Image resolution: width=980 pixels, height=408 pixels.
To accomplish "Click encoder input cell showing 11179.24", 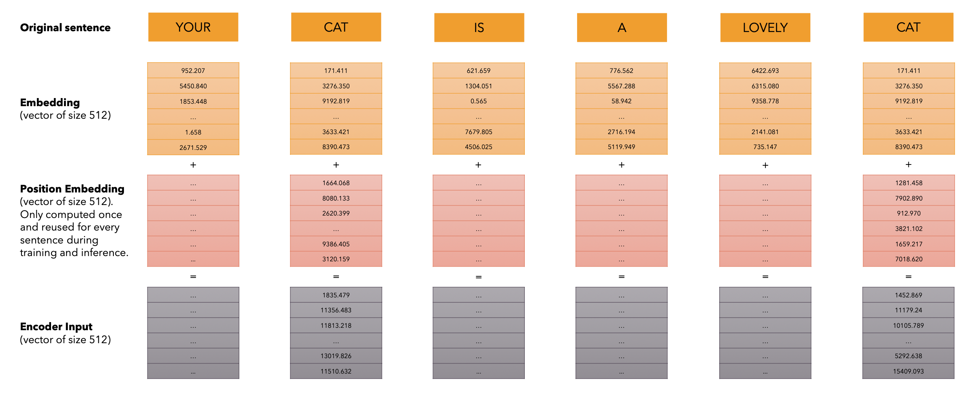I will pos(908,310).
